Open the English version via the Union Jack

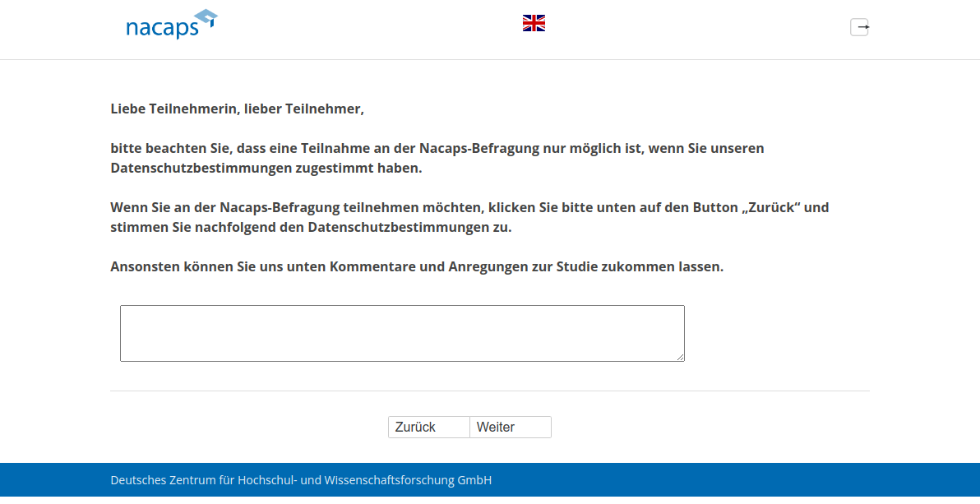point(534,23)
